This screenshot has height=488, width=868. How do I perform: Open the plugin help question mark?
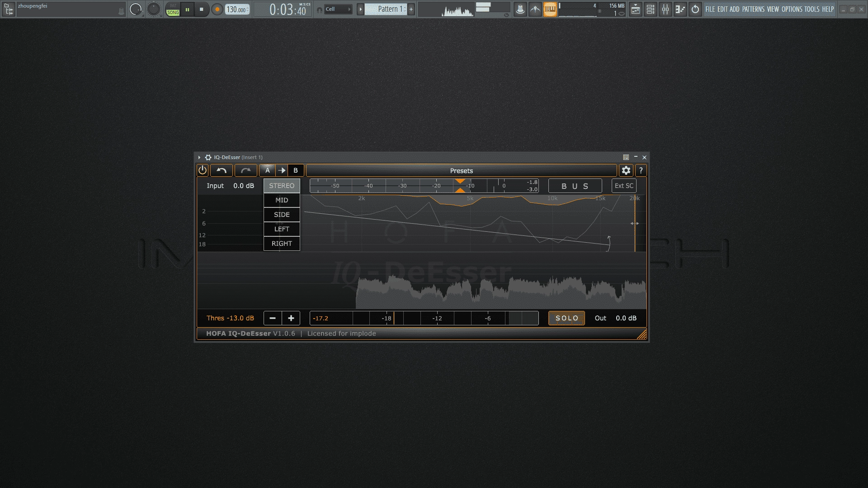tap(641, 170)
